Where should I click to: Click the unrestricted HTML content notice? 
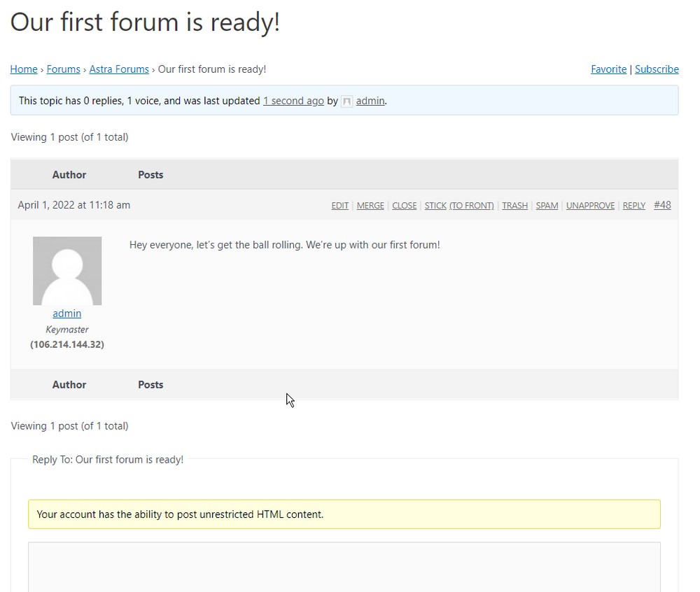(344, 514)
